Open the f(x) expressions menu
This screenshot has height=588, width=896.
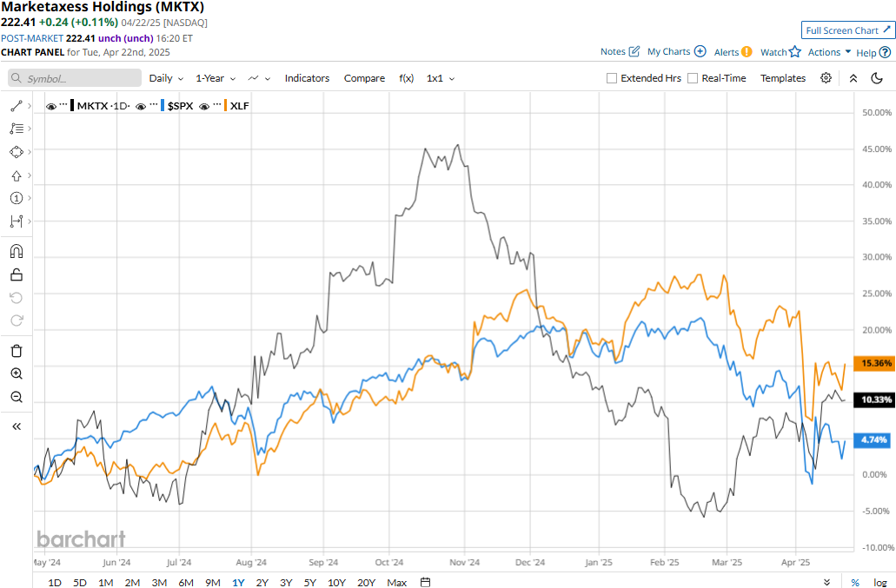coord(407,78)
